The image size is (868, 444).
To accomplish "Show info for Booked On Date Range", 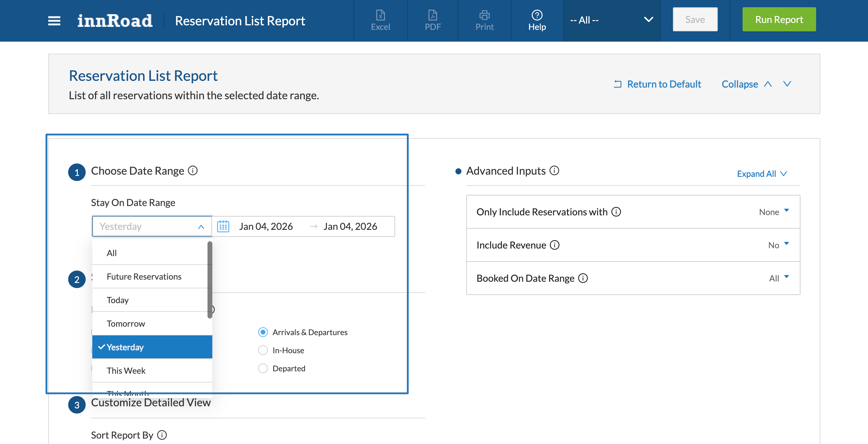I will [583, 278].
